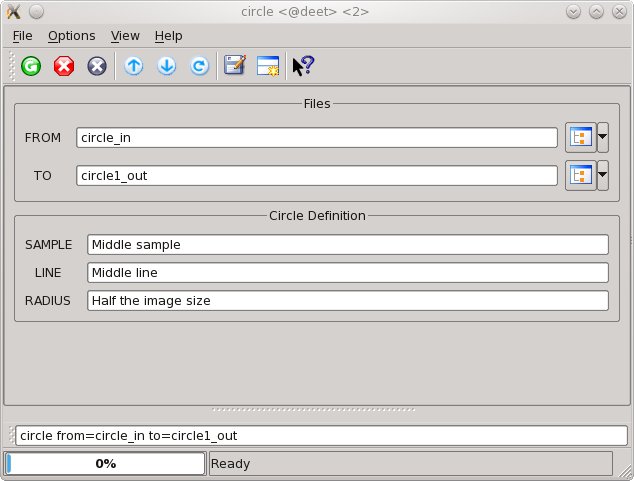Click the green Run program icon
The width and height of the screenshot is (634, 481).
31,66
